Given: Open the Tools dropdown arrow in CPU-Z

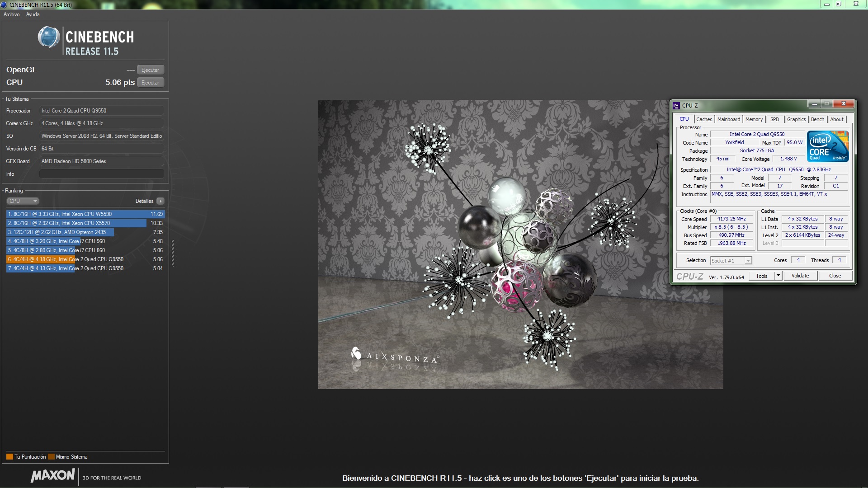Looking at the screenshot, I should click(x=778, y=276).
